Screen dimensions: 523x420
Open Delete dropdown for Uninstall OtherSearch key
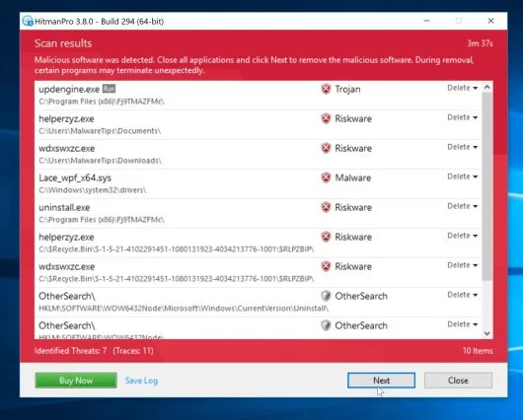click(x=462, y=295)
